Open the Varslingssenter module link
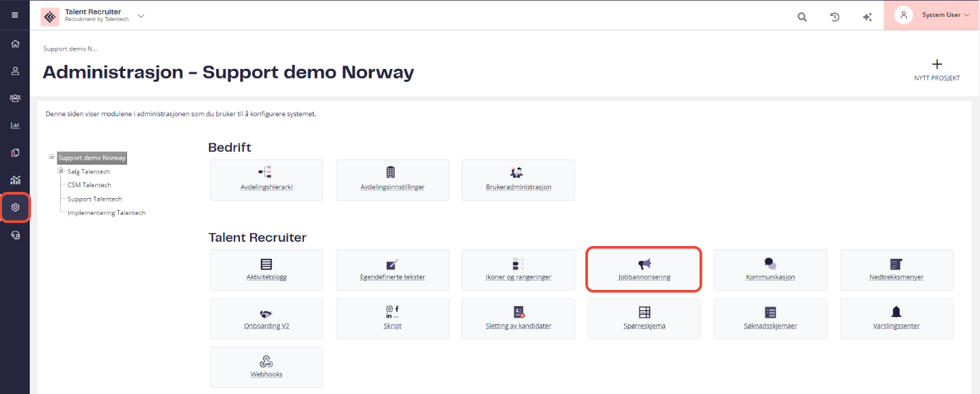Viewport: 980px width, 394px height. click(896, 326)
